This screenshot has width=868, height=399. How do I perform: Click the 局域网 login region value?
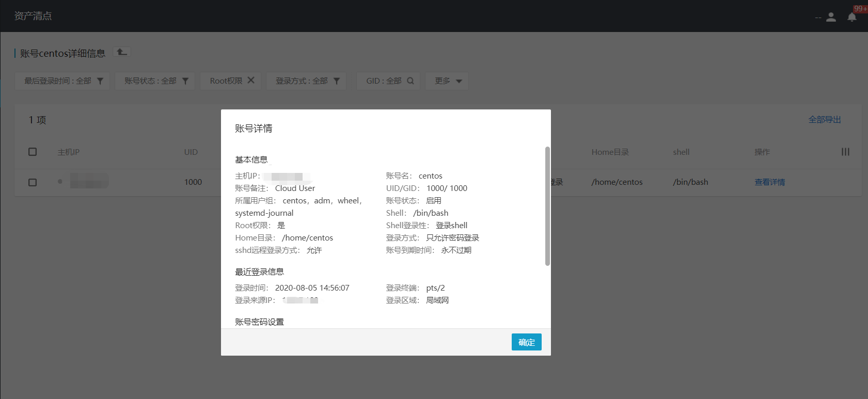coord(437,300)
